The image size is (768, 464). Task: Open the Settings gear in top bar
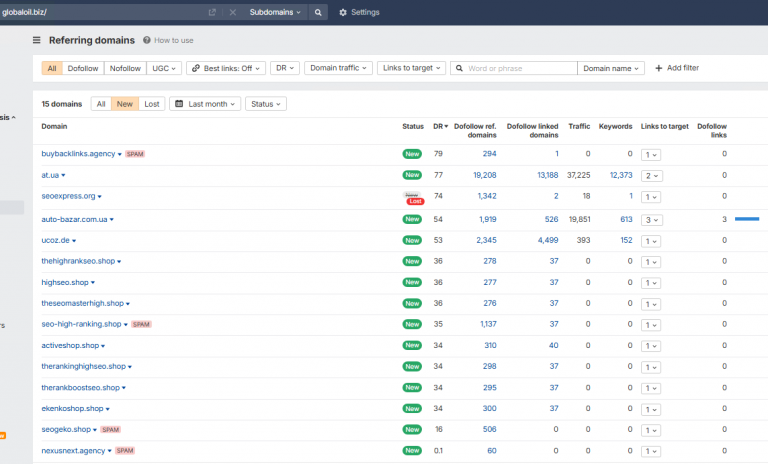click(x=343, y=12)
